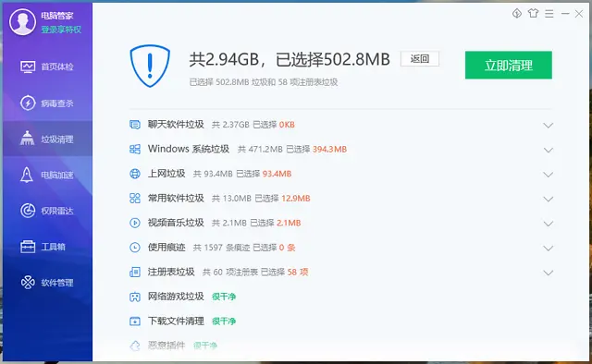Expand the 聊天软件垃圾 row chevron
This screenshot has width=592, height=364.
coord(548,126)
